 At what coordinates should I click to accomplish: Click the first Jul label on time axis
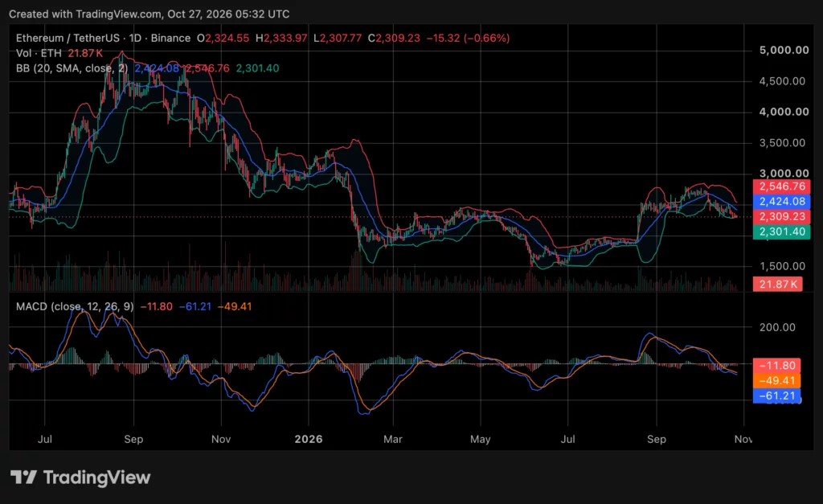(45, 439)
